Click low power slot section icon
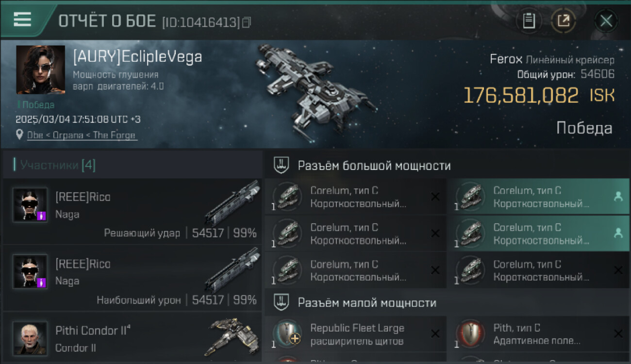The width and height of the screenshot is (631, 364). pyautogui.click(x=282, y=302)
